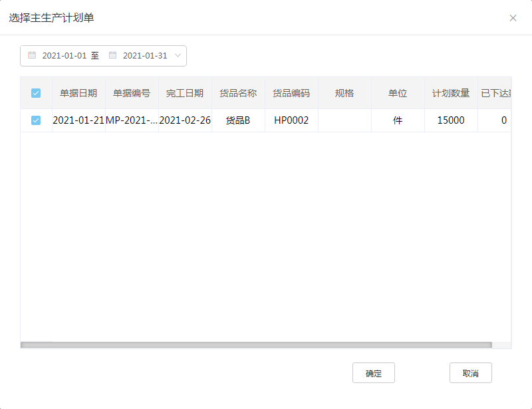Click the 已下达 column header
The height and width of the screenshot is (409, 532).
[x=495, y=93]
